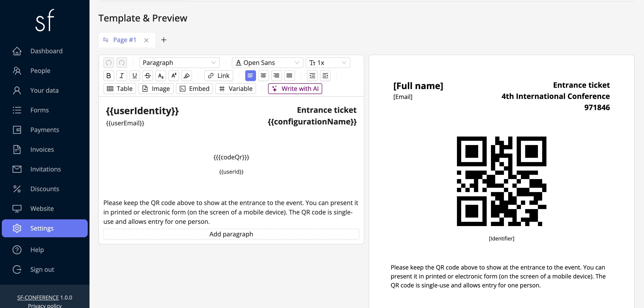This screenshot has height=308, width=644.
Task: Open Invitations section
Action: 45,169
